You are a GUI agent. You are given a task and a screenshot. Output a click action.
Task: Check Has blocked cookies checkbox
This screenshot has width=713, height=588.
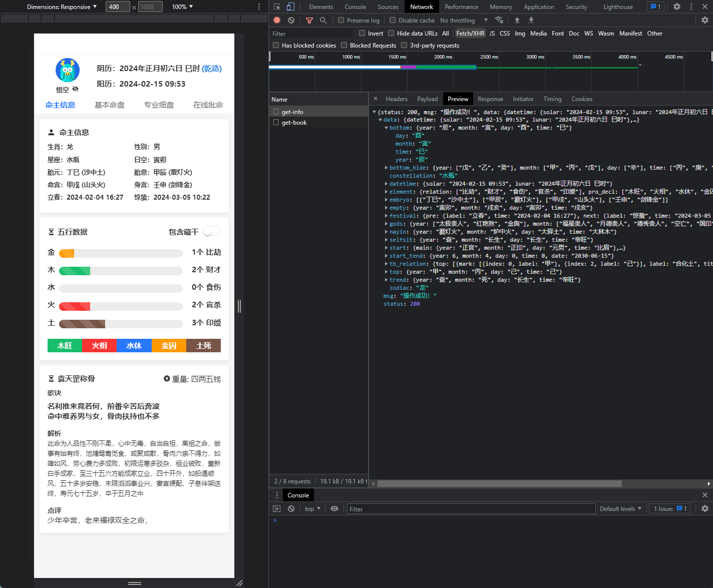pyautogui.click(x=276, y=45)
